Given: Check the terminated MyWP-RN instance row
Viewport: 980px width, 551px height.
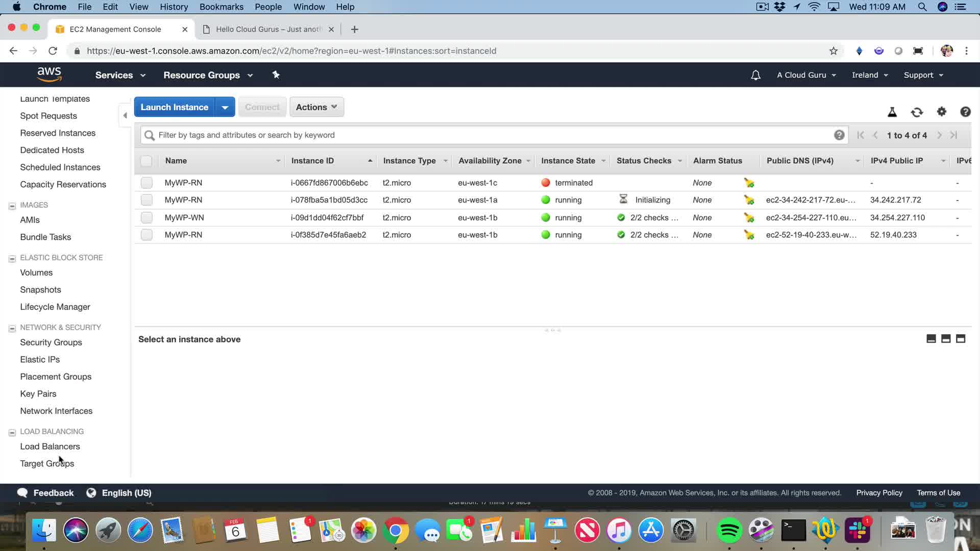Looking at the screenshot, I should pos(146,183).
